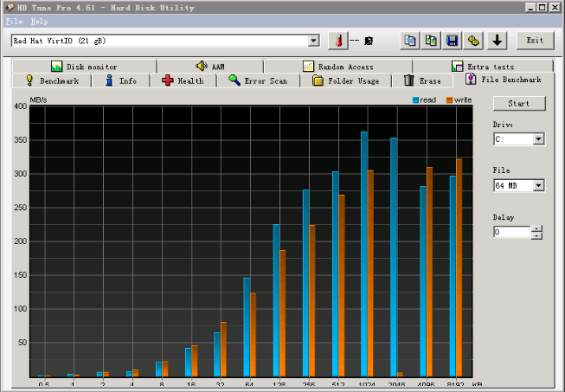This screenshot has width=565, height=392.
Task: Click into the Delay input field
Action: [511, 232]
